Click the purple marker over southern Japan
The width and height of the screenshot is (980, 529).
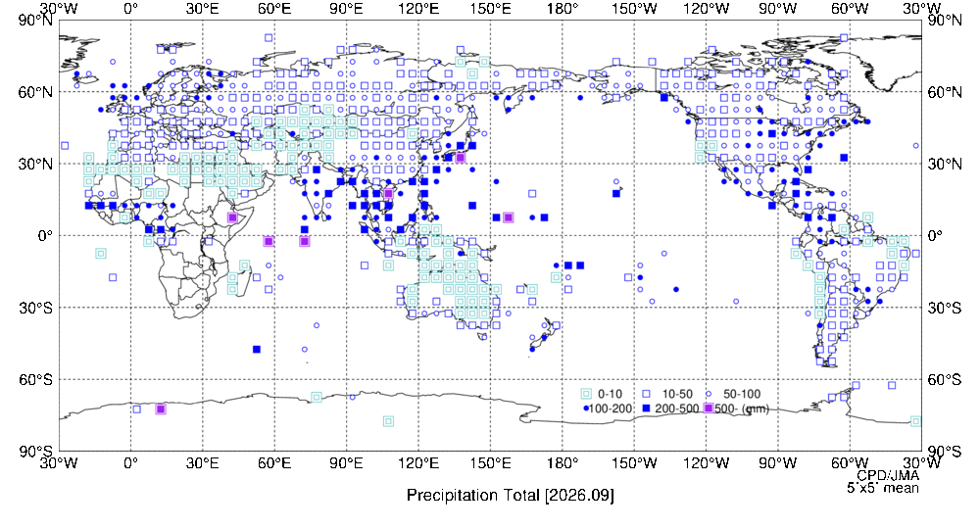click(x=460, y=158)
